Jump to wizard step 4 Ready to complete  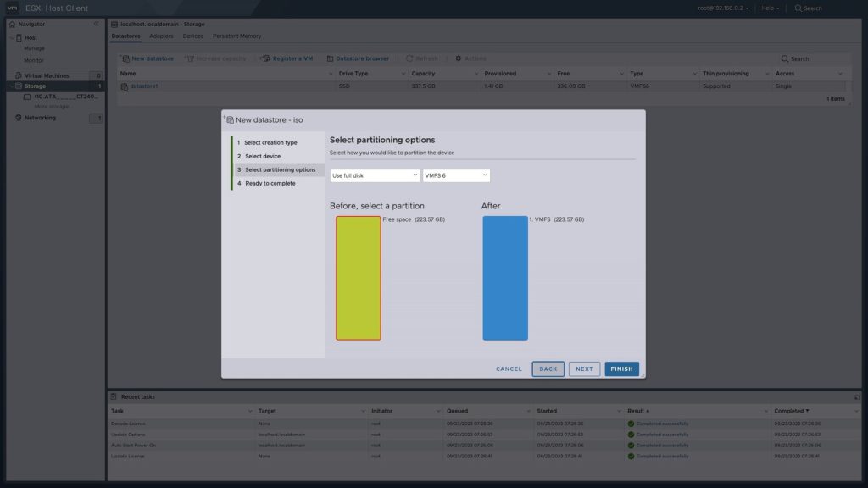(x=267, y=184)
